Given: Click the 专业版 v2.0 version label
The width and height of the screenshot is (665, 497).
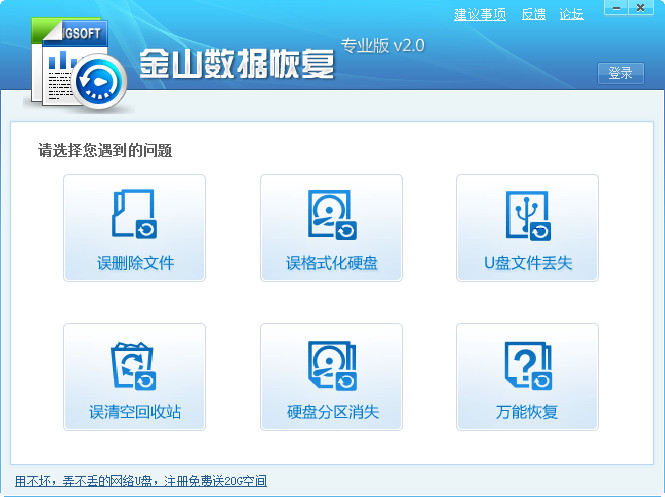Looking at the screenshot, I should click(382, 45).
